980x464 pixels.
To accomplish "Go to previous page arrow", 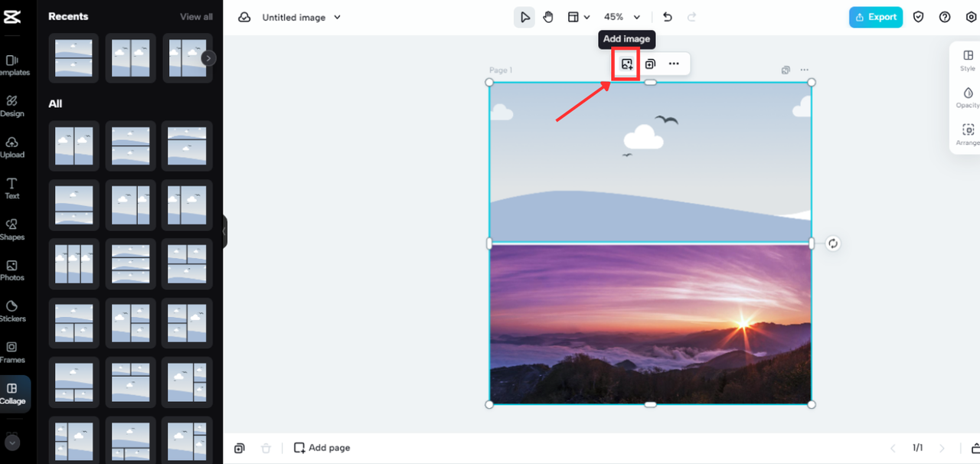I will pos(893,448).
